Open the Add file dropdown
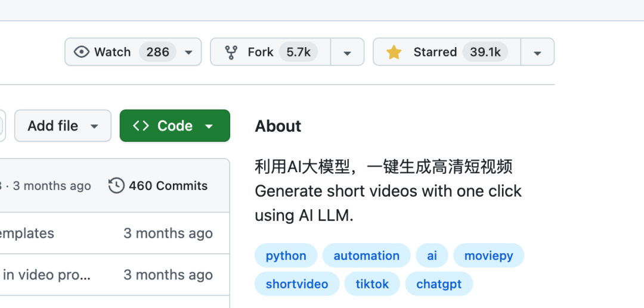Image resolution: width=644 pixels, height=308 pixels. [63, 126]
